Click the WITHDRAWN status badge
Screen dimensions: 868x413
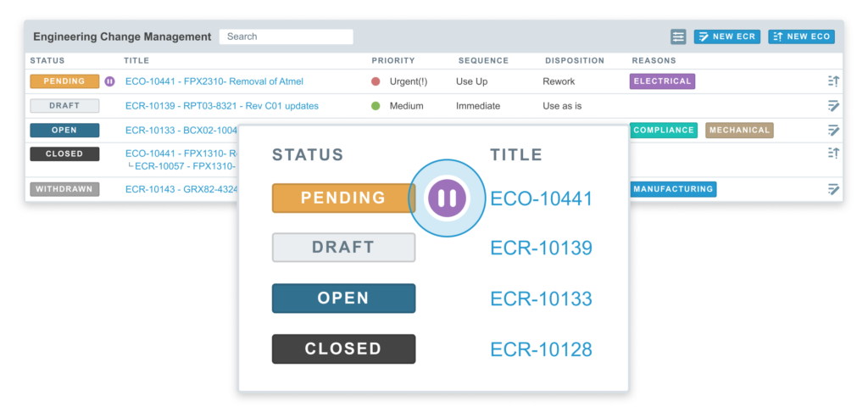pos(64,189)
